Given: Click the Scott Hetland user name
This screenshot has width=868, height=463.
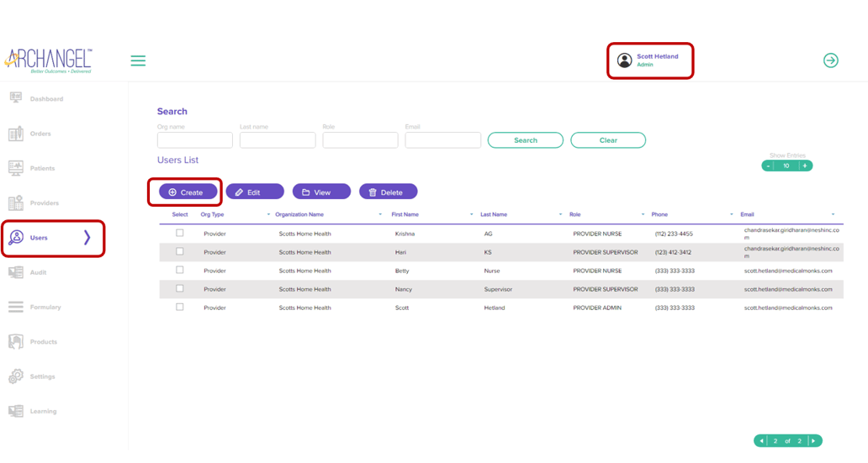Looking at the screenshot, I should 657,56.
